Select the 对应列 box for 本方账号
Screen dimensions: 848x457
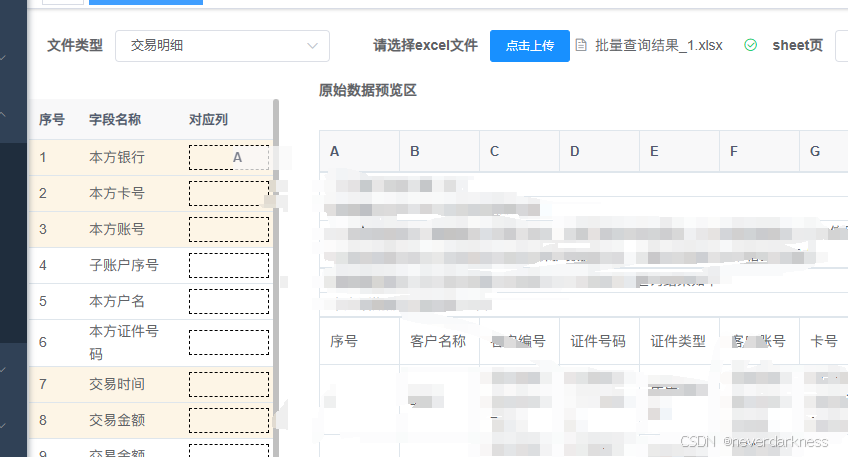pyautogui.click(x=229, y=229)
